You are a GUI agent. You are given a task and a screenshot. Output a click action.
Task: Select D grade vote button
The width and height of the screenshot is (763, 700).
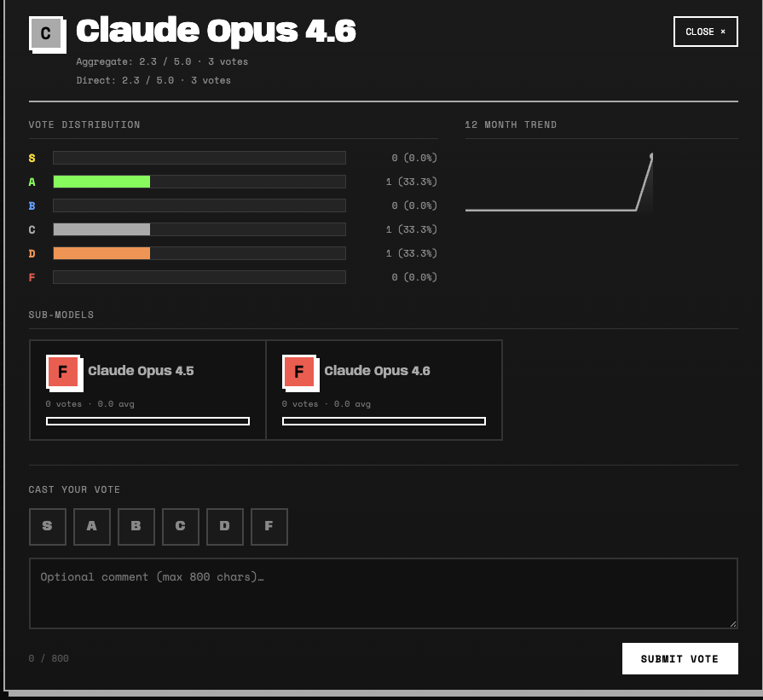tap(225, 526)
